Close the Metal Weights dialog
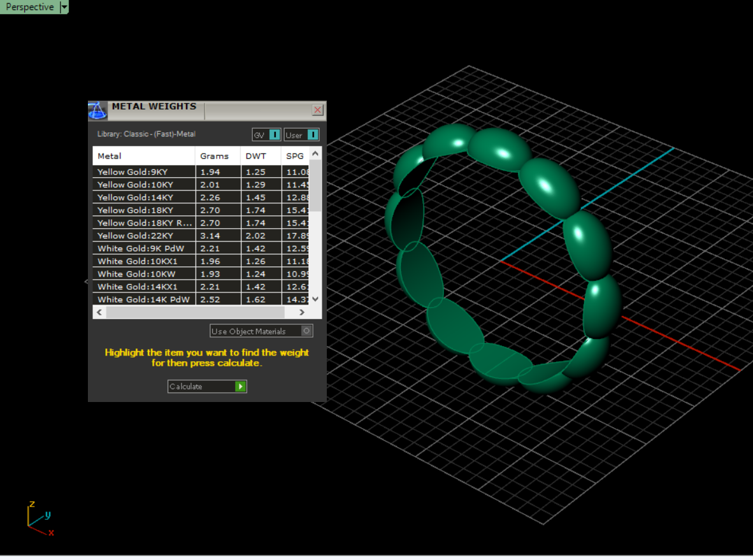Viewport: 753px width, 560px height. pos(317,110)
